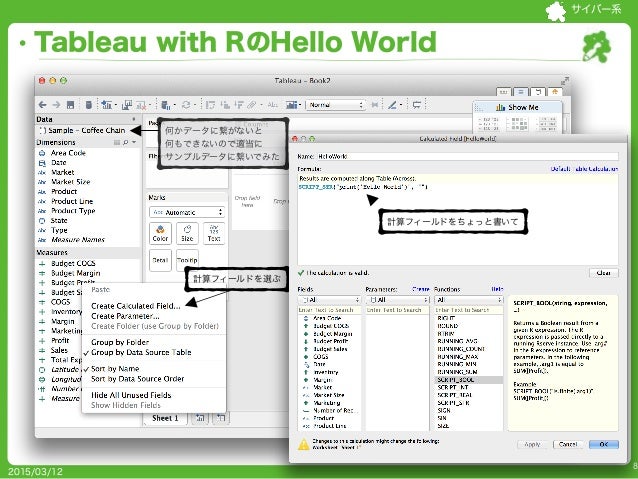Click the clear sheet toolbar icon
The image size is (638, 479).
(141, 105)
